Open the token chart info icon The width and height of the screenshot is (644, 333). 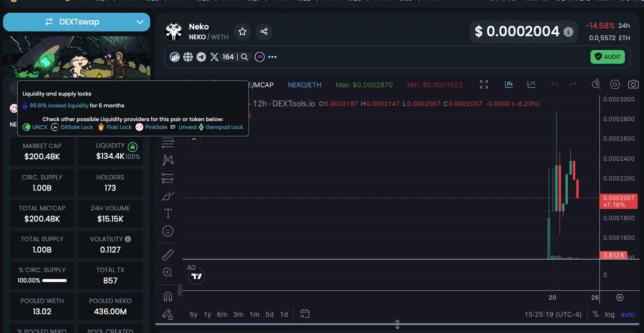(175, 57)
